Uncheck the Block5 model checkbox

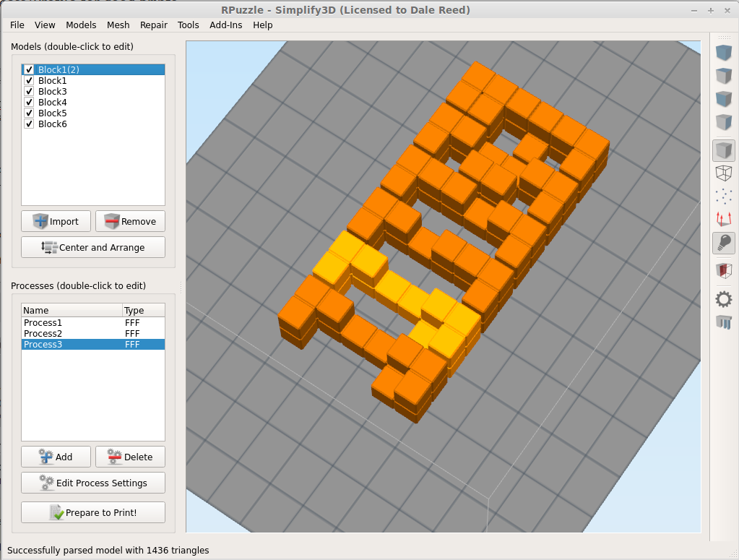tap(29, 113)
